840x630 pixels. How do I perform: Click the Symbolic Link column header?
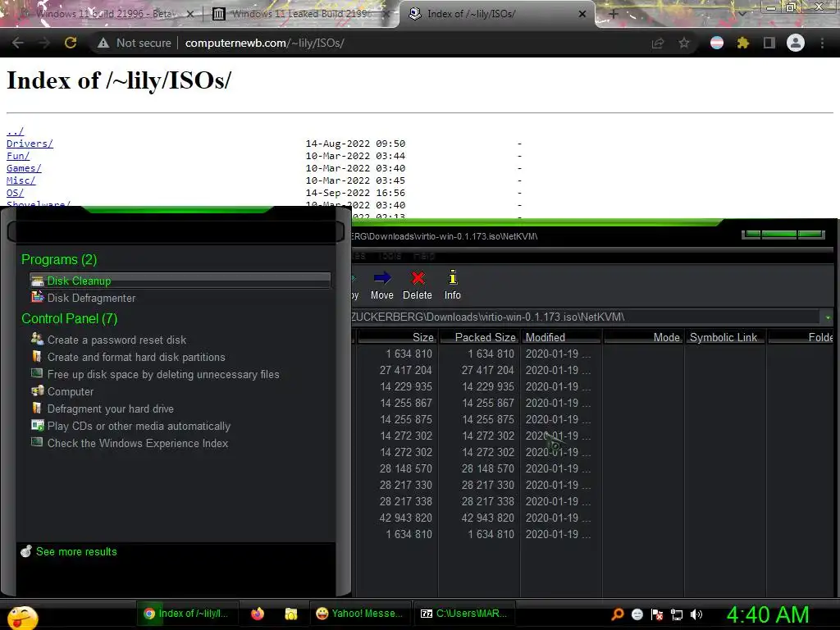(725, 337)
